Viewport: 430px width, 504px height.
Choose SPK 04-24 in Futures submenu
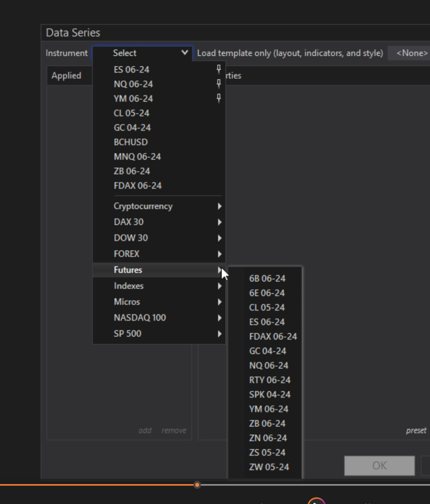point(265,394)
